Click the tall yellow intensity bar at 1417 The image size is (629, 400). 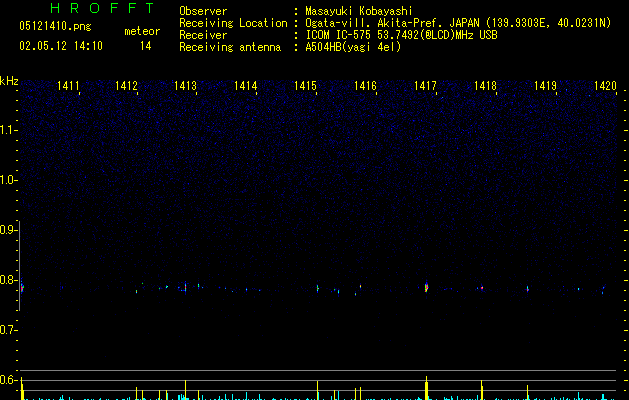click(x=426, y=388)
